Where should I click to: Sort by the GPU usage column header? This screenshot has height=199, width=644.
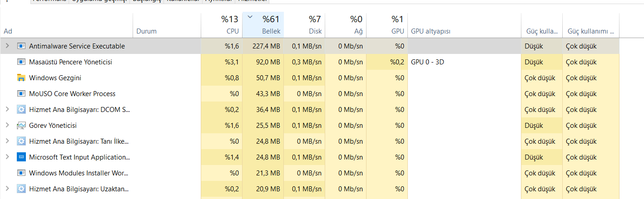387,25
